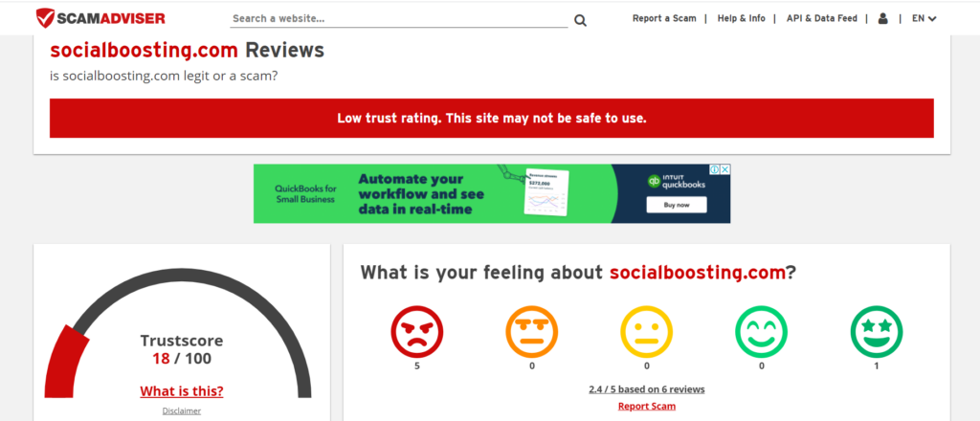980x421 pixels.
Task: Select the orange annoyed face rating
Action: (x=532, y=332)
